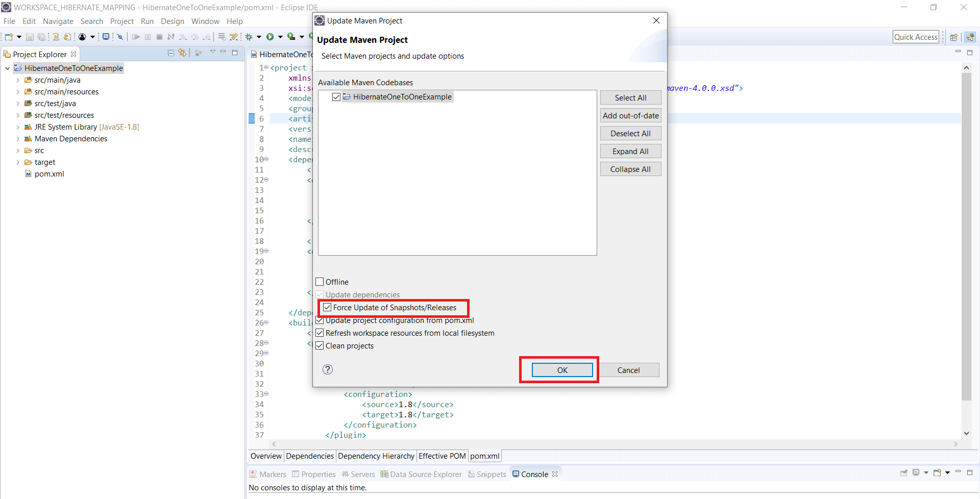Viewport: 980px width, 499px height.
Task: Open the Navigate menu
Action: (58, 21)
